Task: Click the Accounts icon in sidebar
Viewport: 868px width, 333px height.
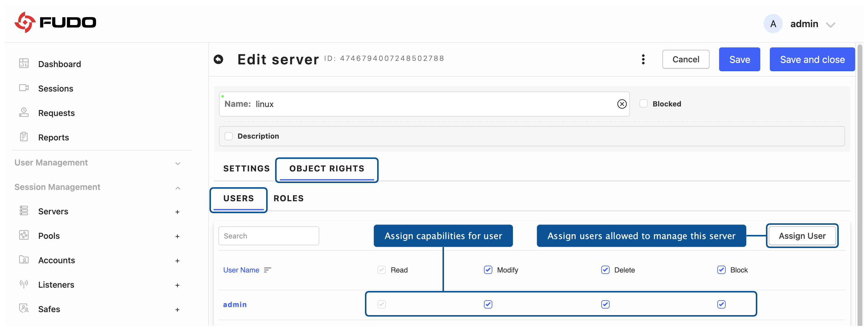Action: point(24,260)
